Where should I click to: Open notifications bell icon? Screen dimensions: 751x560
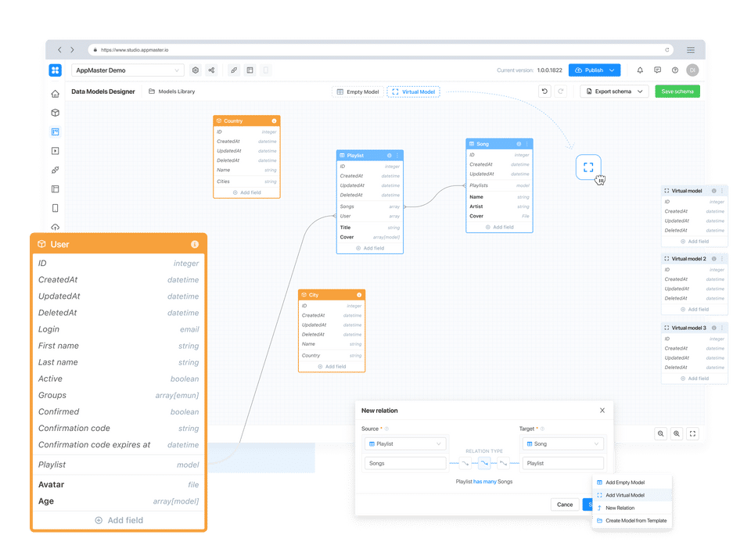(640, 70)
